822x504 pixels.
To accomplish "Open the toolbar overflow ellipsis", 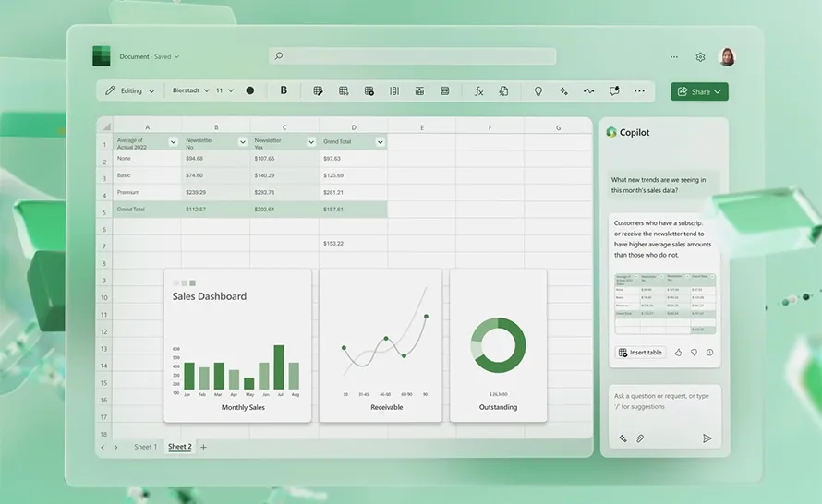I will [639, 91].
